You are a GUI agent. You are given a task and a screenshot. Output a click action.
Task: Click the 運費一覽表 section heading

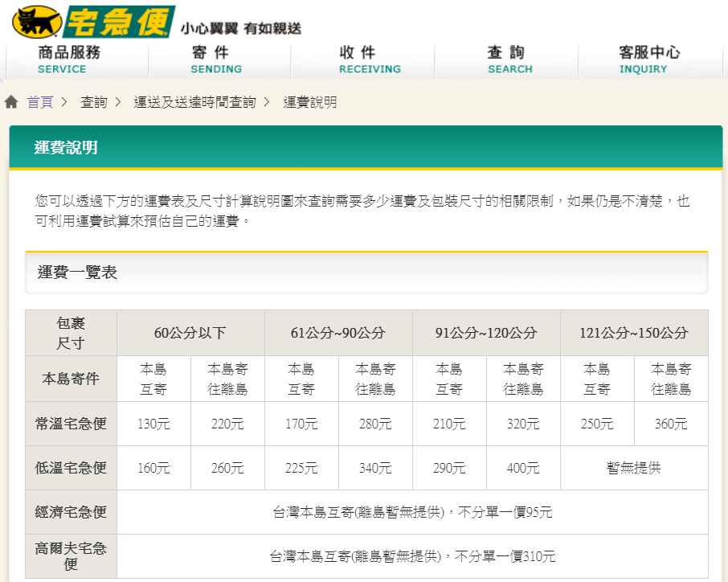point(77,273)
